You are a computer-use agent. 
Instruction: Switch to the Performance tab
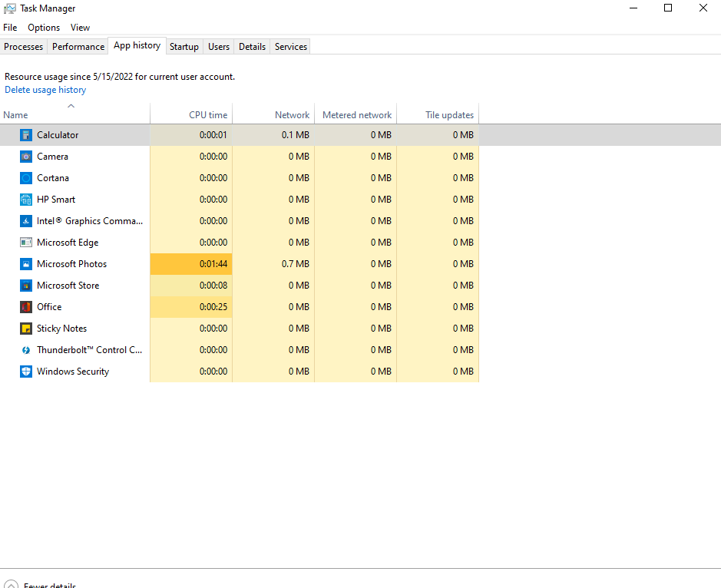pyautogui.click(x=78, y=46)
